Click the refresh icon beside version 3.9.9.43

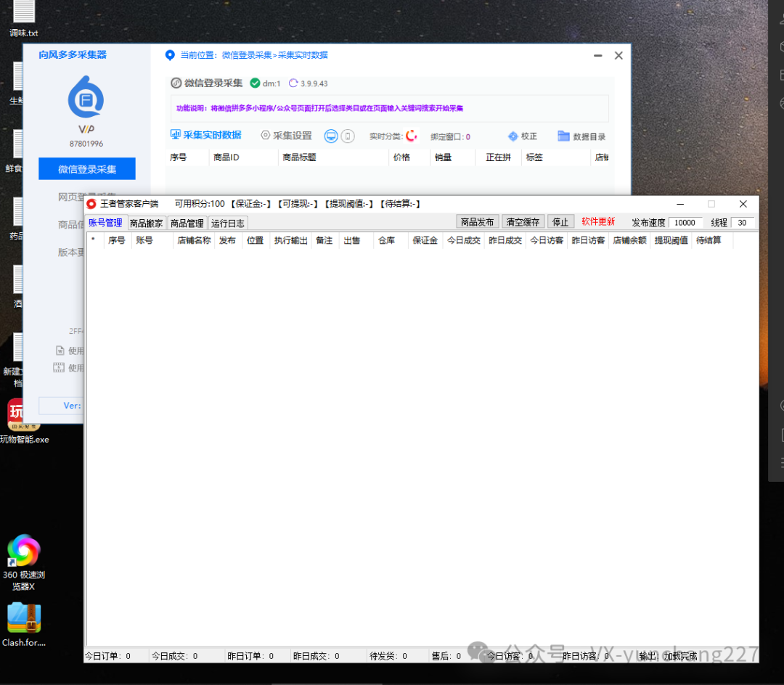coord(293,83)
